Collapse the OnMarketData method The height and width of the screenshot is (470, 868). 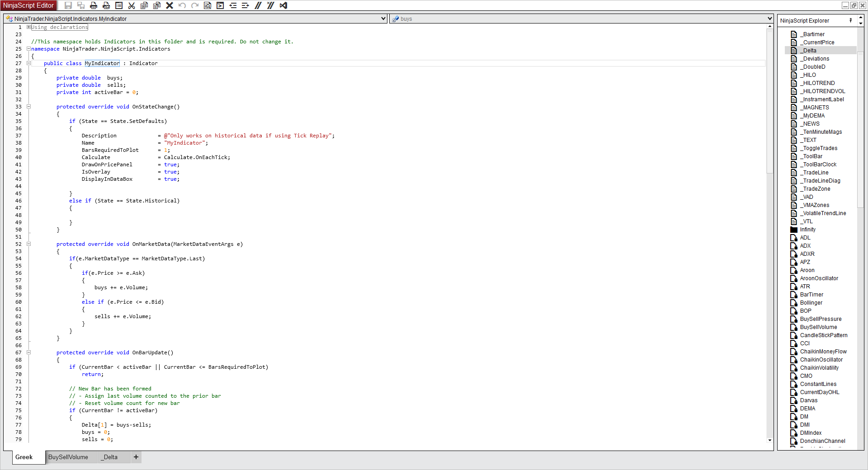click(28, 244)
